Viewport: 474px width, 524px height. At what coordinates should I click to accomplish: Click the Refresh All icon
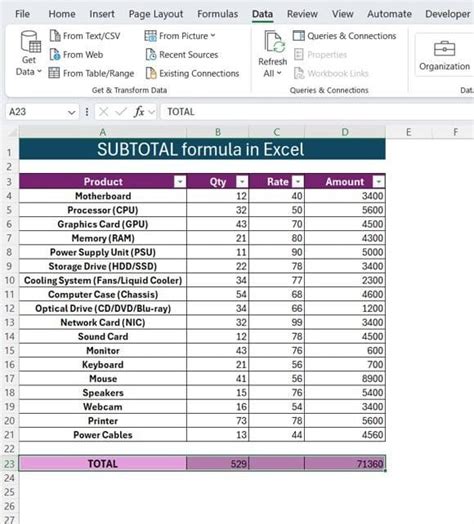(x=274, y=42)
